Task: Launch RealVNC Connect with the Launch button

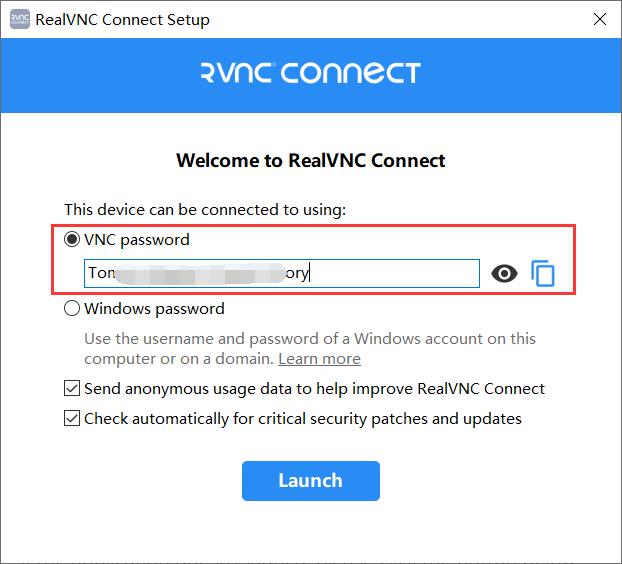Action: point(311,481)
